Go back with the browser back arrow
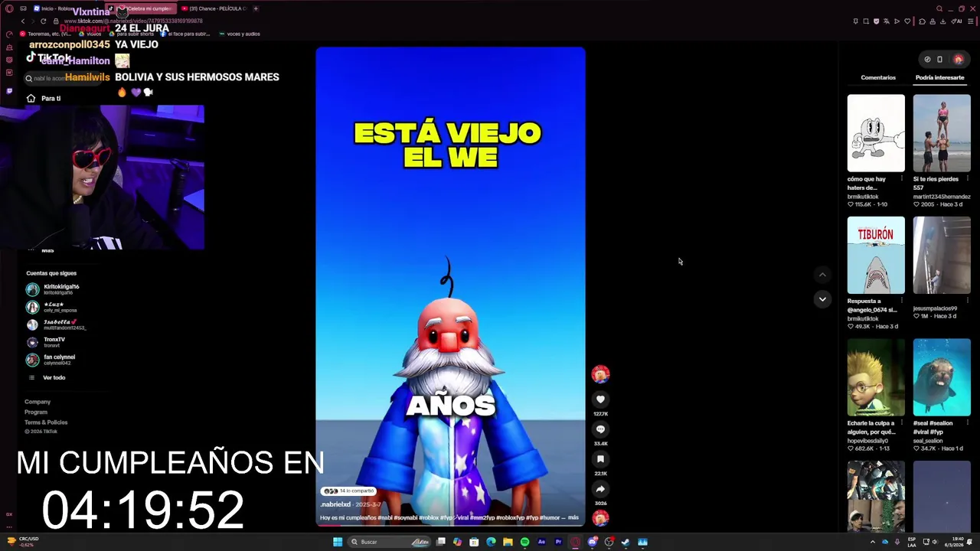This screenshot has height=551, width=980. (x=23, y=21)
